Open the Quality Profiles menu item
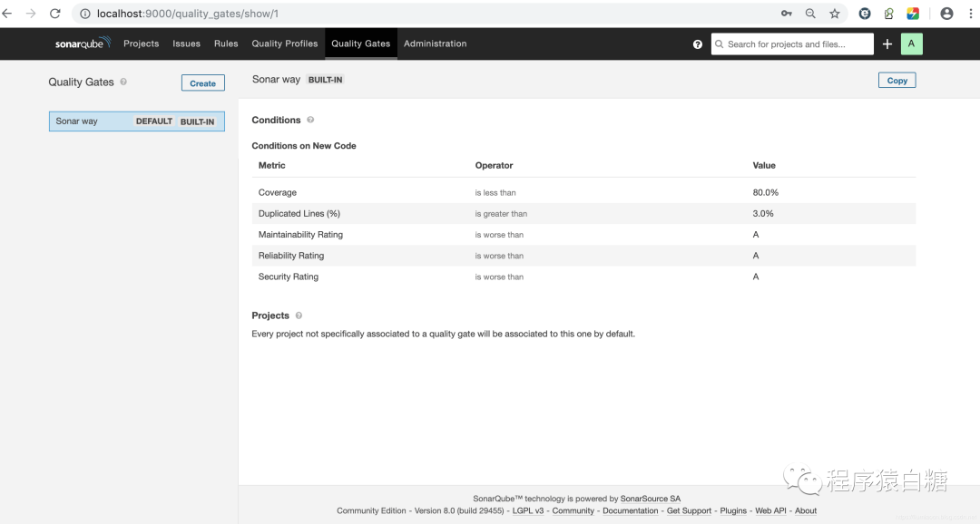Image resolution: width=980 pixels, height=524 pixels. coord(284,44)
